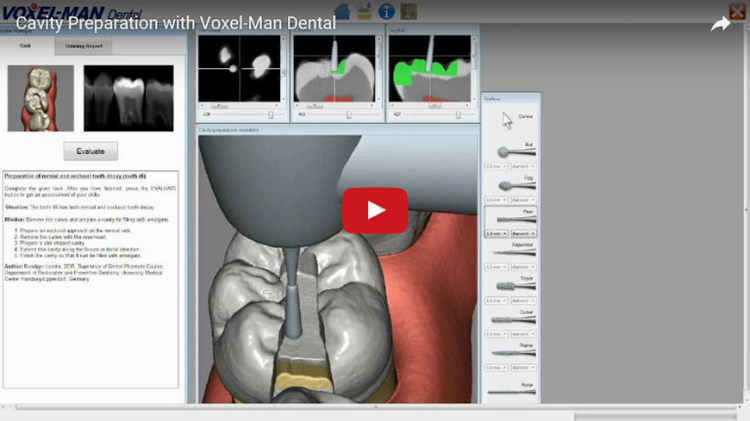Open the Separator size dropdown
The width and height of the screenshot is (750, 421).
click(496, 267)
